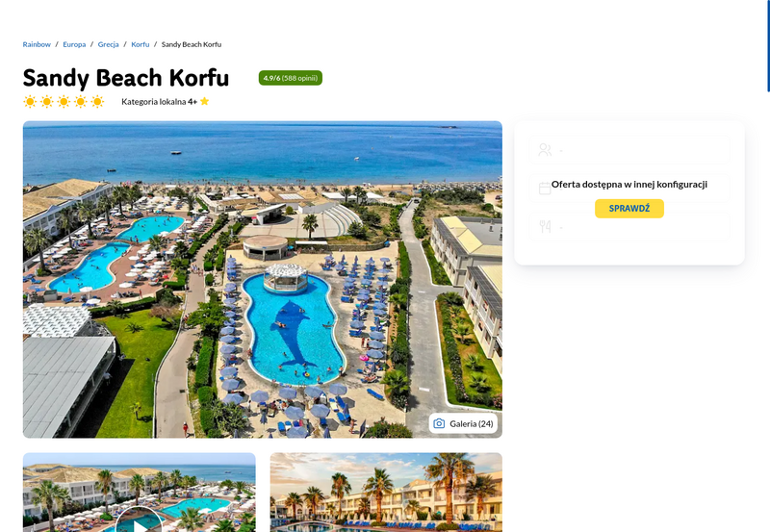This screenshot has width=770, height=532.
Task: Click the first sun rating icon
Action: [30, 102]
